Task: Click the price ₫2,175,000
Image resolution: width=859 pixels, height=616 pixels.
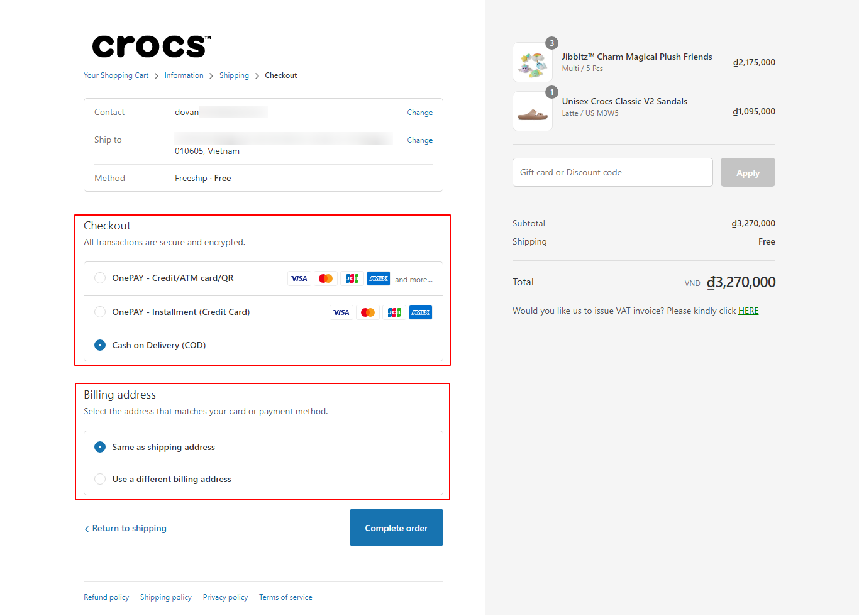Action: [x=754, y=62]
